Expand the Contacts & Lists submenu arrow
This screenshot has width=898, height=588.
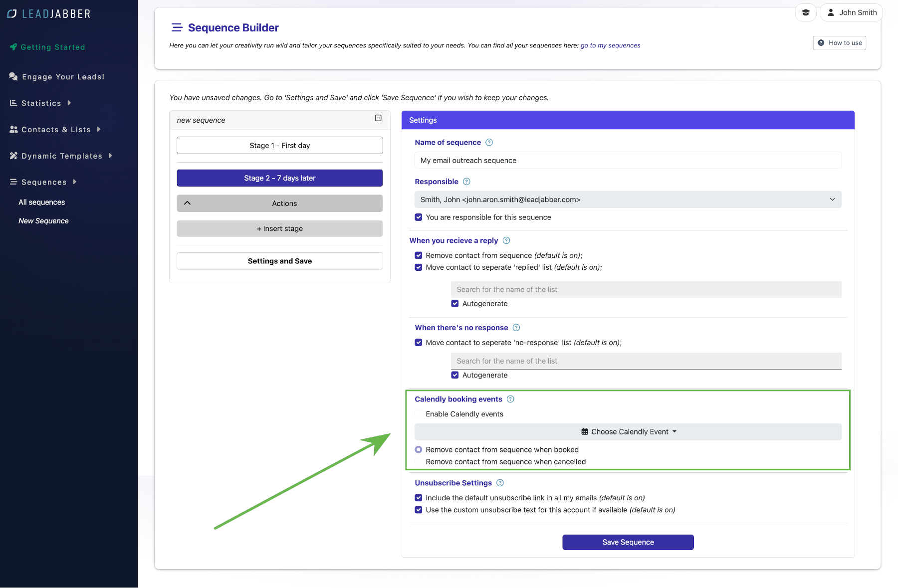point(99,129)
